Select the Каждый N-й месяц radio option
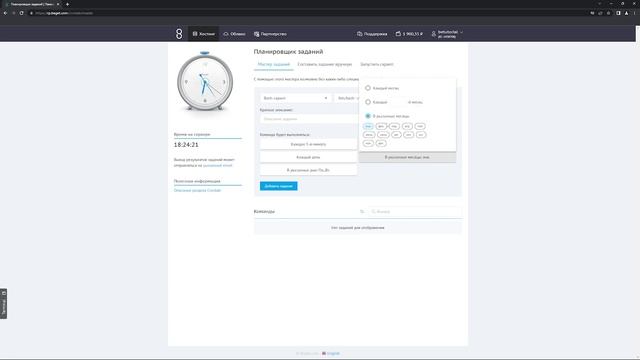Screen dimensions: 640x360 [x=368, y=102]
